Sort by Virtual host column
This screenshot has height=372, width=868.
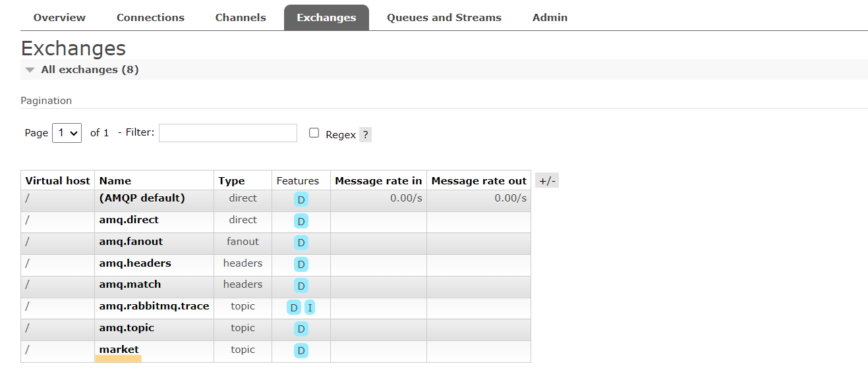point(57,181)
